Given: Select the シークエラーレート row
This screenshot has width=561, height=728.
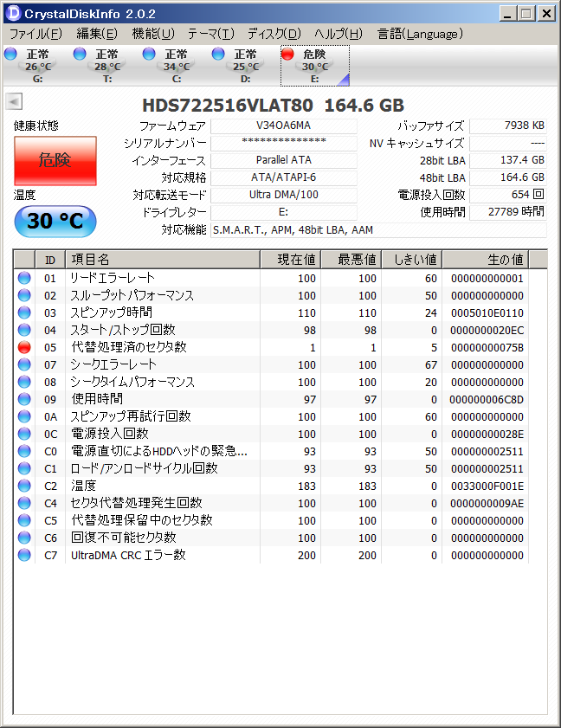Looking at the screenshot, I should [x=271, y=365].
